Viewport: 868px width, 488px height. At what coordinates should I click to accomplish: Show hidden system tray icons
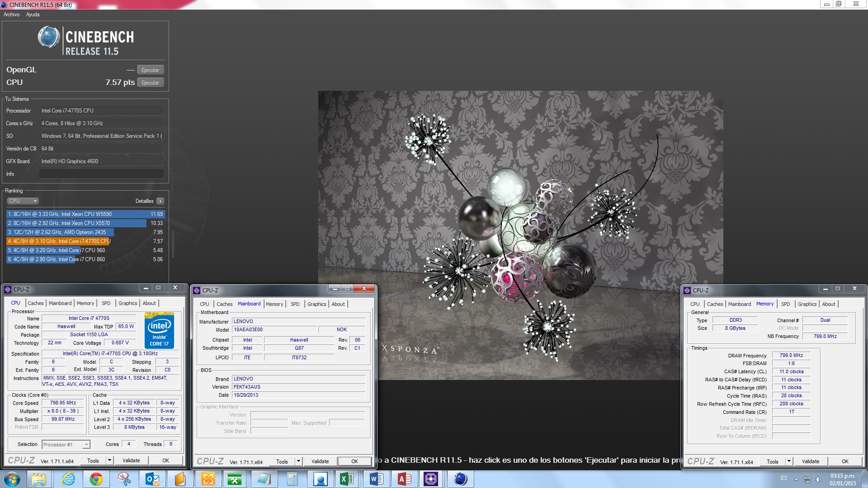click(x=796, y=479)
